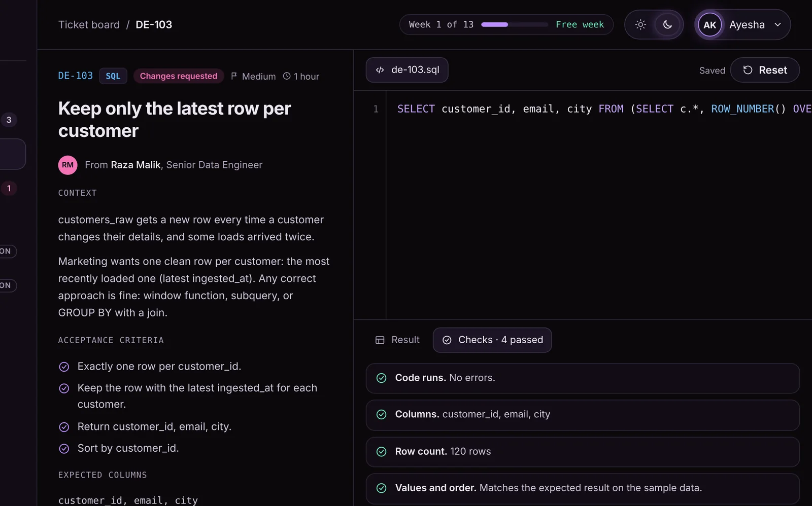Click the Reset button
The image size is (812, 506).
(x=765, y=70)
